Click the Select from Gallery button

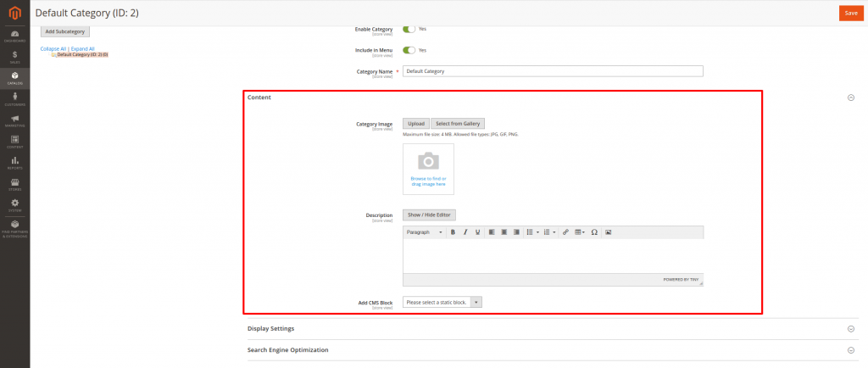click(458, 124)
